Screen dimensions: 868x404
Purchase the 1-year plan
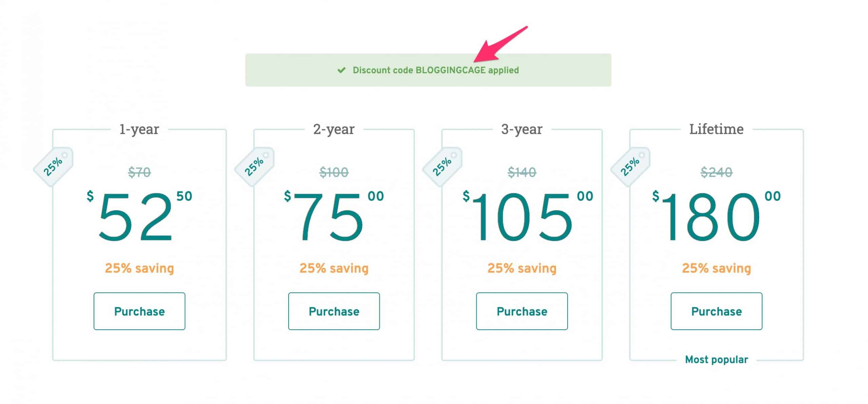(139, 311)
